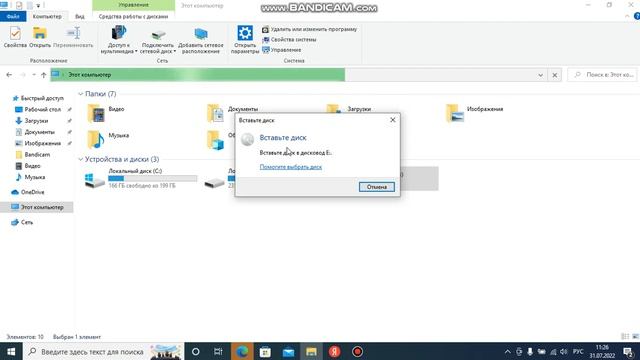
Task: Switch to the Компьютер ribbon tab
Action: tap(47, 16)
